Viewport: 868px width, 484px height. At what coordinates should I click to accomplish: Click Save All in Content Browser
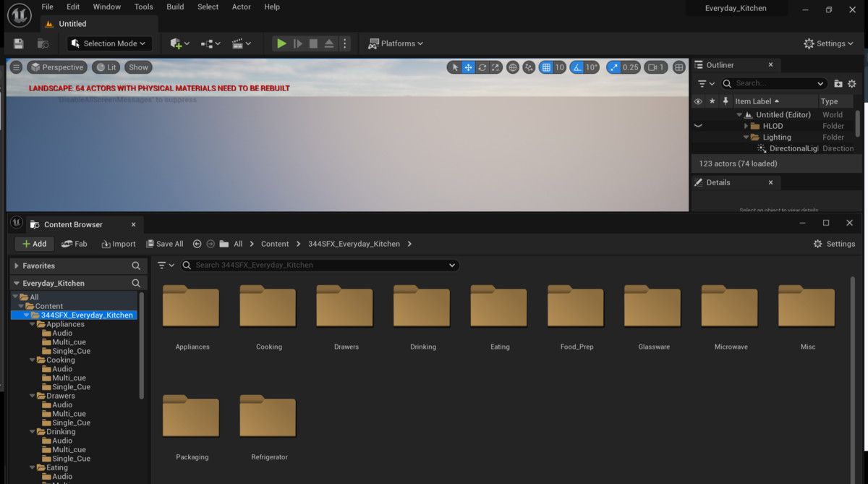164,244
